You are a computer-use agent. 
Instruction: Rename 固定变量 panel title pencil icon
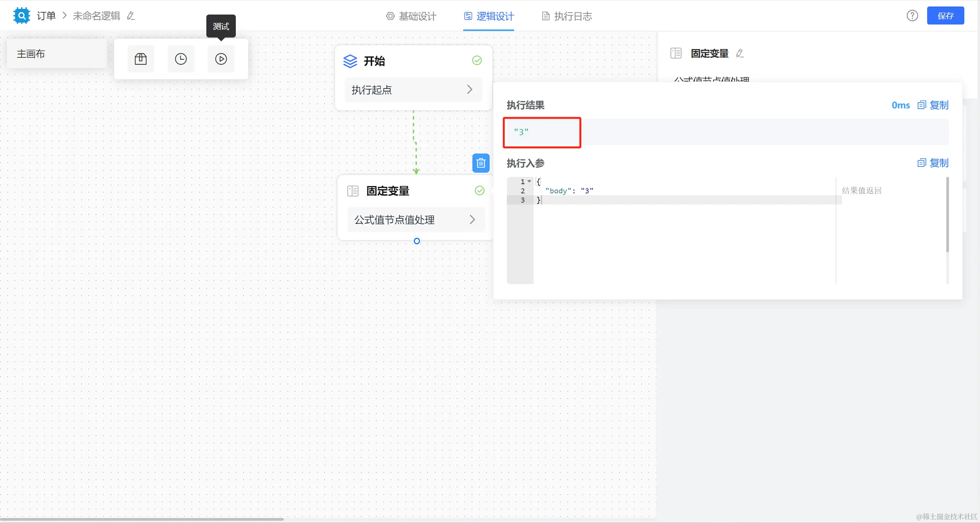pos(740,53)
